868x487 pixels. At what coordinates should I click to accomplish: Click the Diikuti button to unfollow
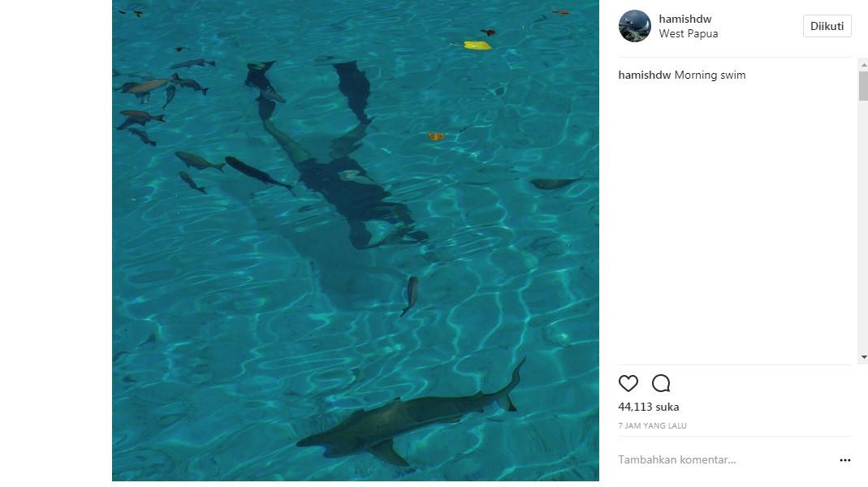click(x=827, y=25)
